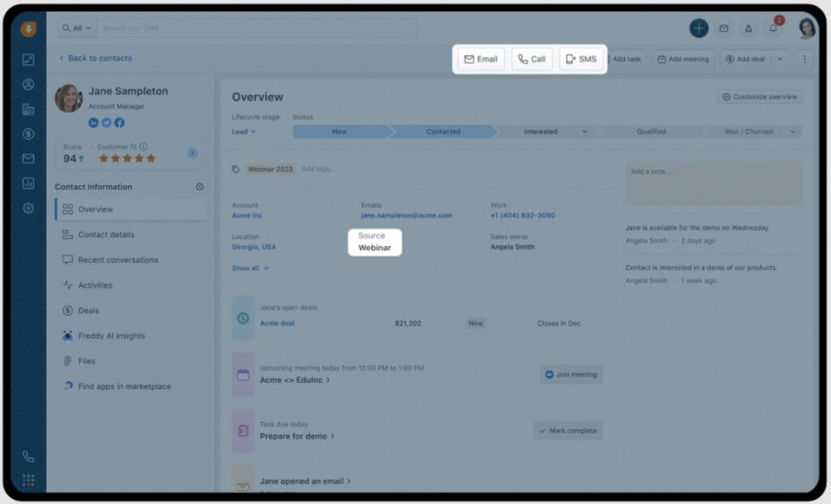Image resolution: width=831 pixels, height=504 pixels.
Task: Open the Deals dollar icon in sidebar
Action: 28,132
